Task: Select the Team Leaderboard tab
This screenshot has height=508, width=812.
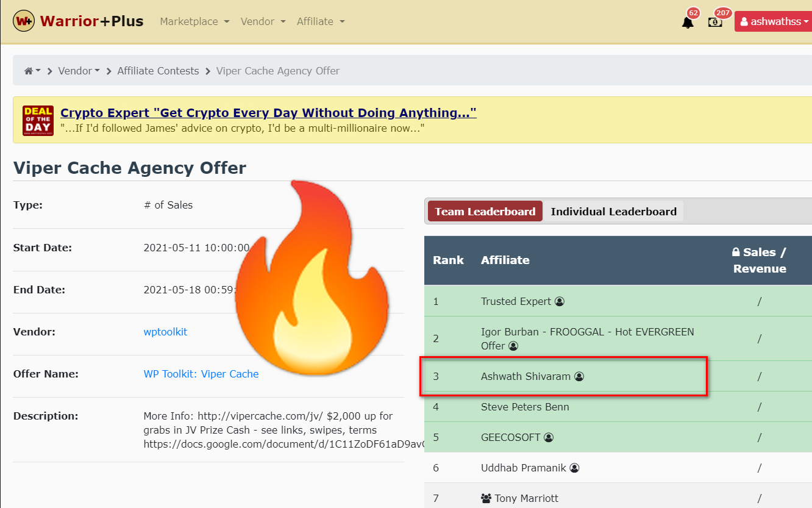Action: [x=485, y=212]
